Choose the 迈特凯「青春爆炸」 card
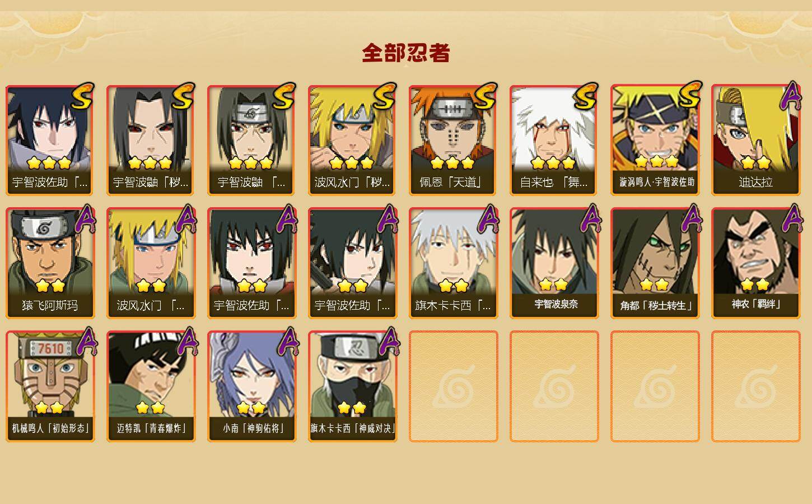This screenshot has width=812, height=504. point(151,386)
